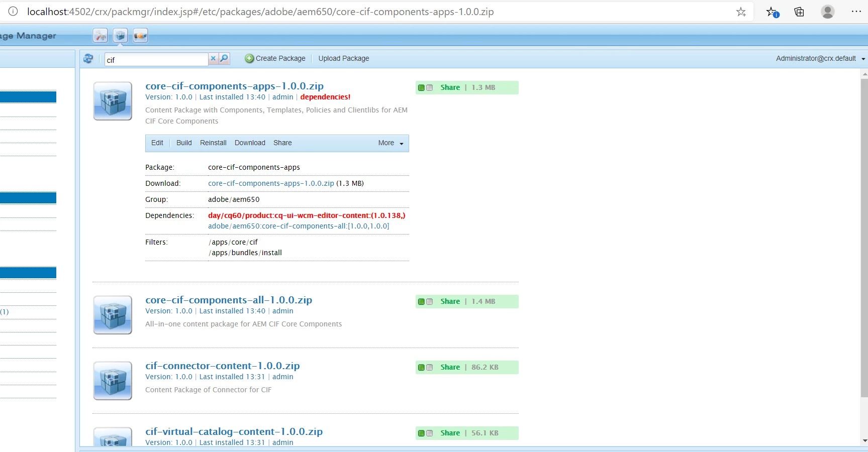868x452 pixels.
Task: Add this page to favorites
Action: (741, 12)
